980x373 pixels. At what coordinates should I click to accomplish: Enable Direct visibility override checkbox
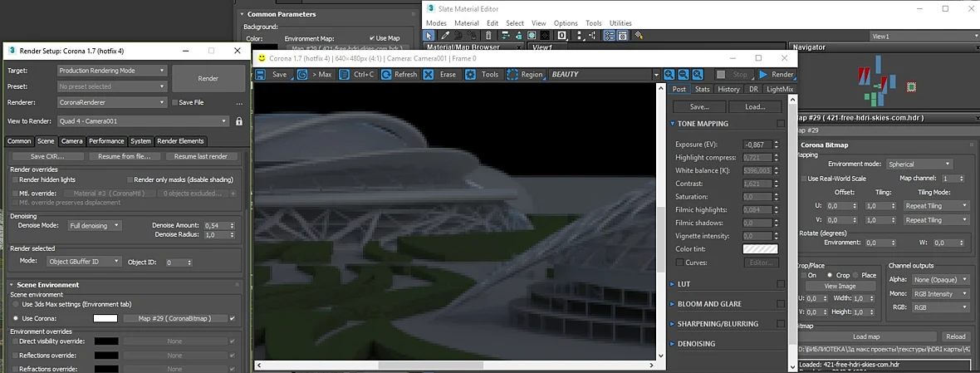point(15,341)
